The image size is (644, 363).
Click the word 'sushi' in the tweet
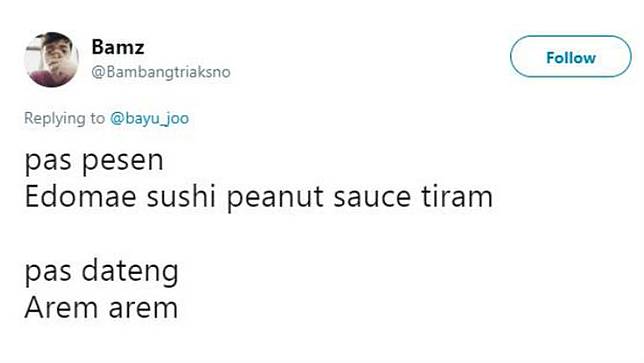[x=182, y=196]
